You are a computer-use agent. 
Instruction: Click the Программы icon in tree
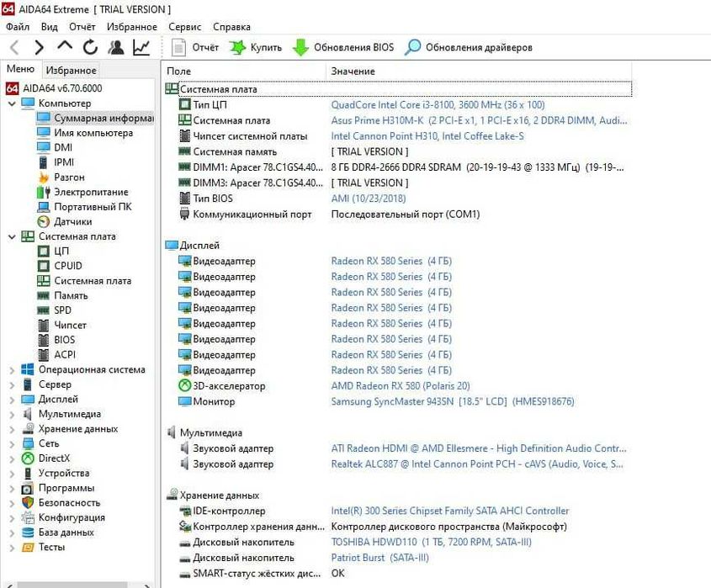coord(28,488)
